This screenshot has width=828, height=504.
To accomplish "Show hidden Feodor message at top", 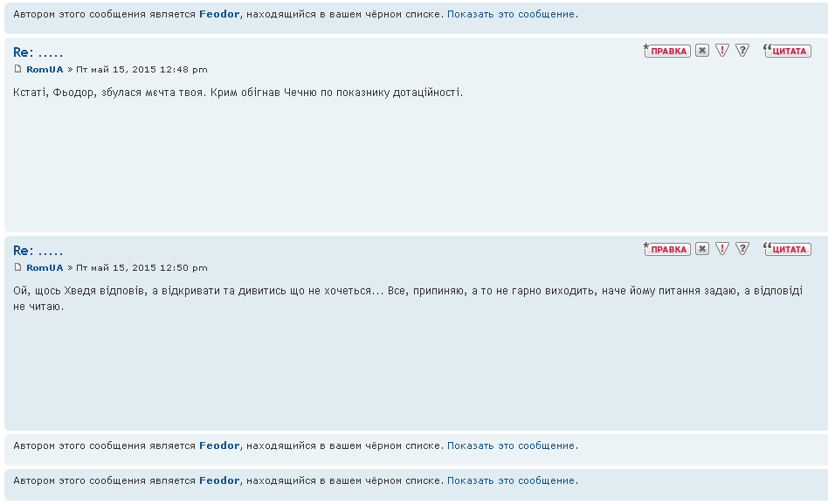I will pos(511,14).
